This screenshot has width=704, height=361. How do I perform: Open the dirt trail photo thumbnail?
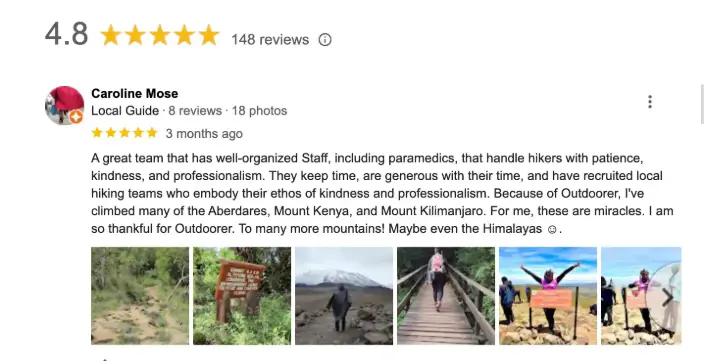[140, 296]
